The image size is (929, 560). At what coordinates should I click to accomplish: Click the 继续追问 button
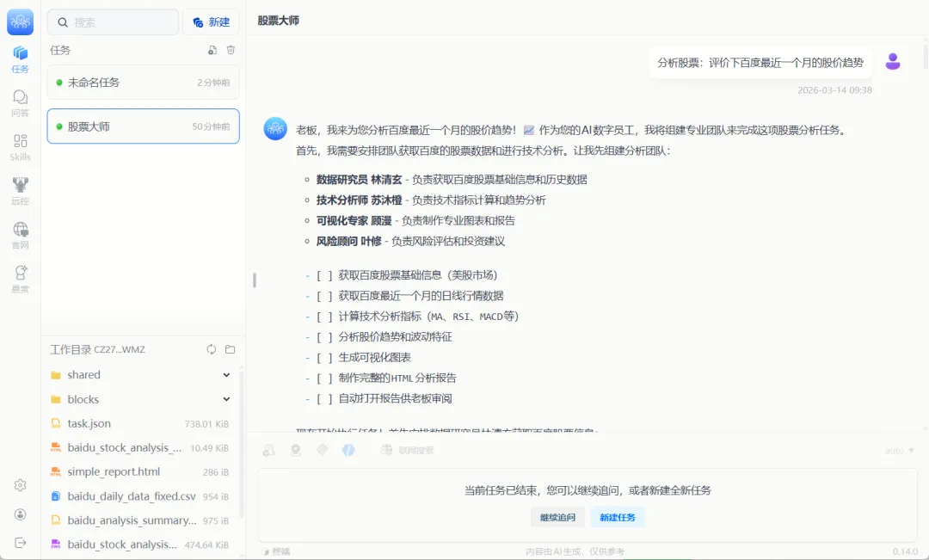pos(557,517)
